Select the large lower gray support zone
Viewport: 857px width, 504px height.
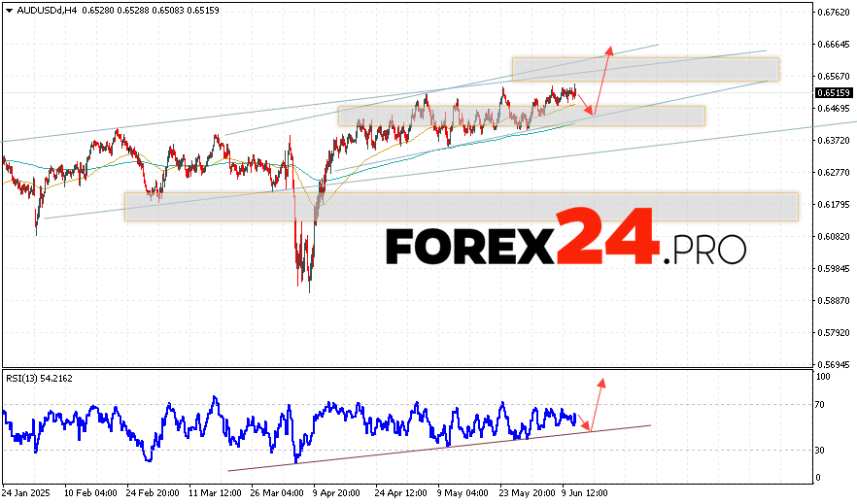pyautogui.click(x=461, y=206)
